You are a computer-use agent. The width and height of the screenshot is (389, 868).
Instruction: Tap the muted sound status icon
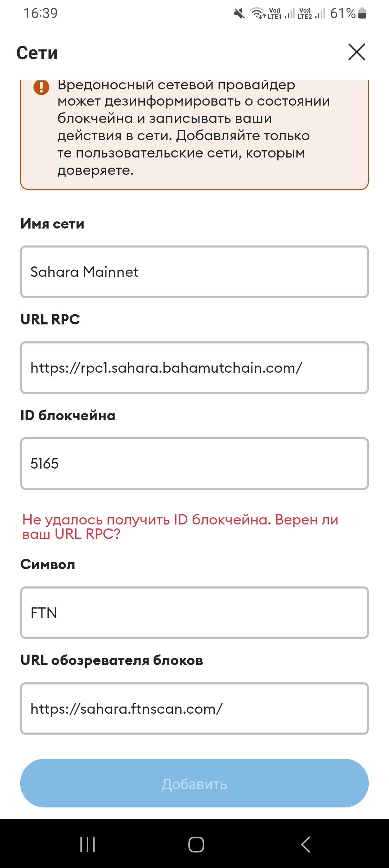(239, 14)
